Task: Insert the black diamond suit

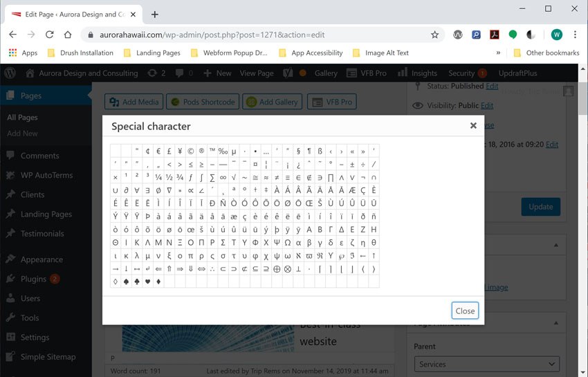Action: [158, 282]
